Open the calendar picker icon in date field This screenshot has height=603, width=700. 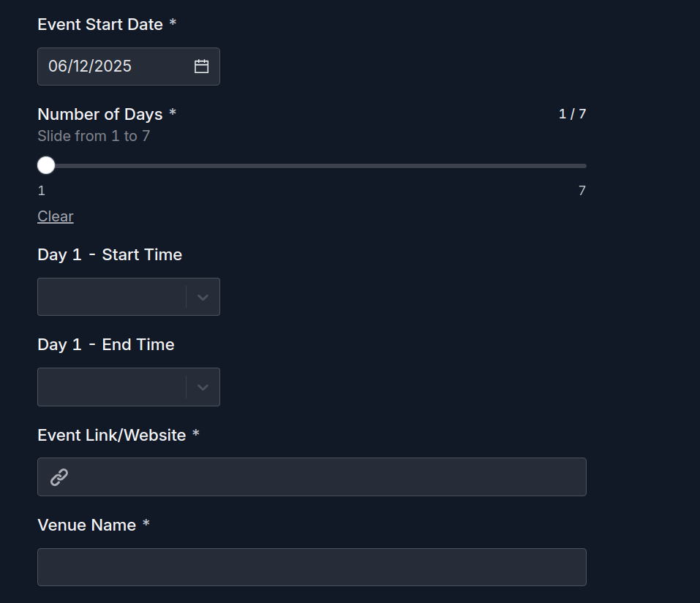click(x=201, y=67)
